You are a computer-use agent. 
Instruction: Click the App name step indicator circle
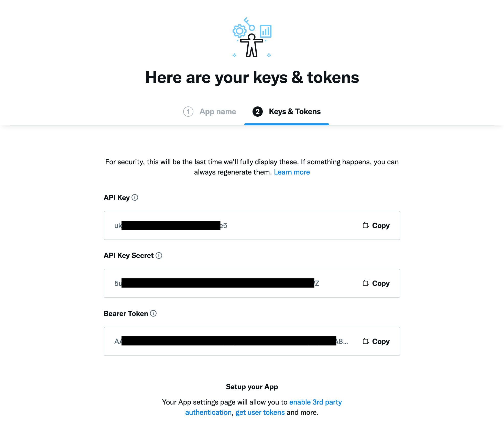click(189, 111)
